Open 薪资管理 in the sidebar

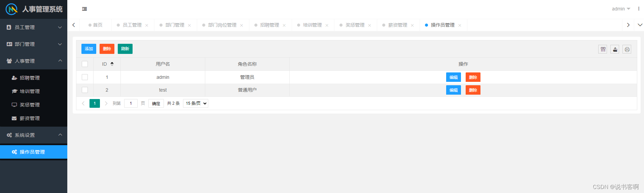[34, 118]
